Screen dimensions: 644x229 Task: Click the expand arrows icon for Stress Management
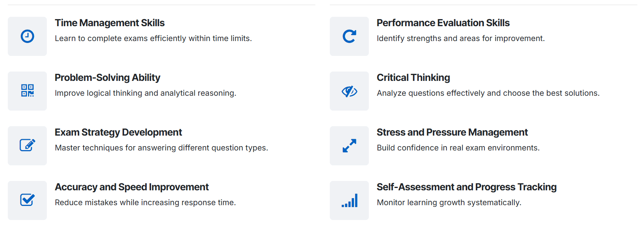point(349,146)
